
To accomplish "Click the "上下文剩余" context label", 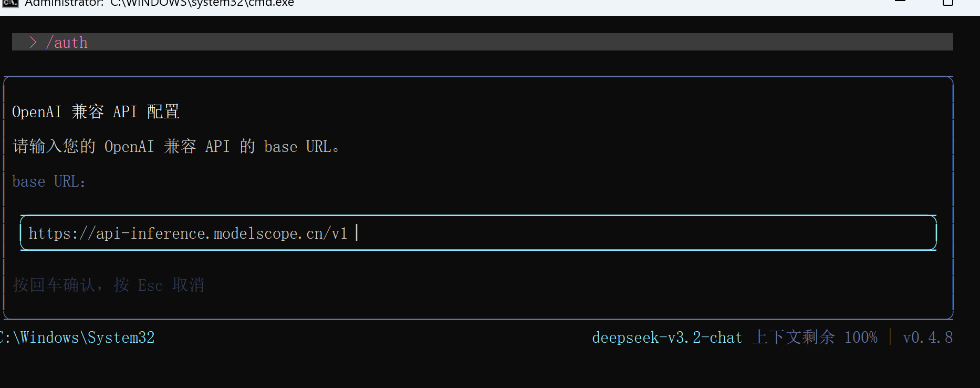I will 793,338.
